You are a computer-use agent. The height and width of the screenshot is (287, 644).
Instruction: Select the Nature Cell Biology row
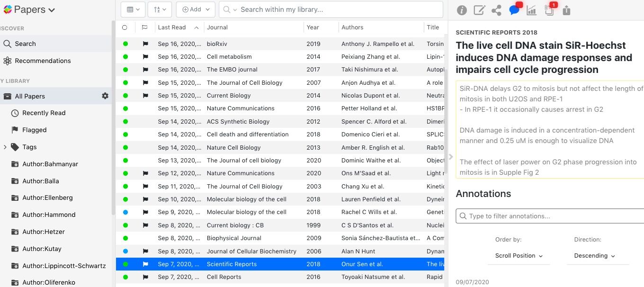point(281,147)
